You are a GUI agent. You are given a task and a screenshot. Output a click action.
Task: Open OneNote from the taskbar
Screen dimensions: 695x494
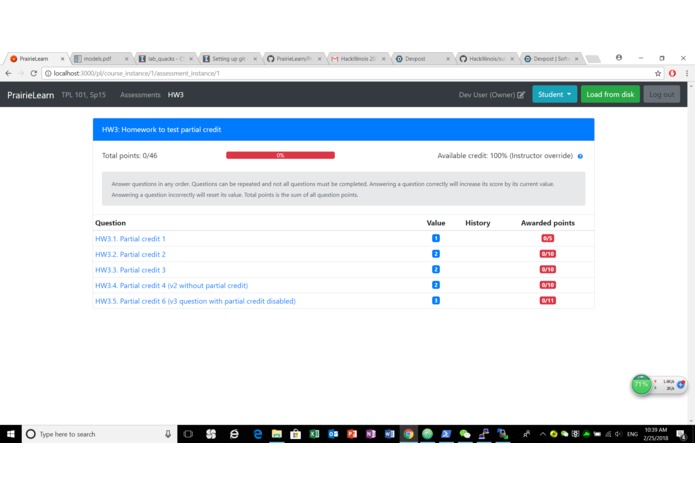[x=371, y=434]
